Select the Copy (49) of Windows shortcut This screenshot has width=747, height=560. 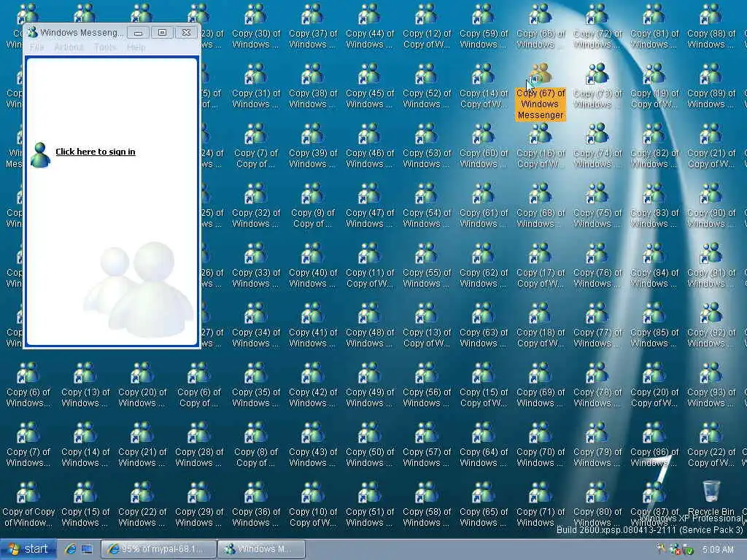[x=370, y=385]
